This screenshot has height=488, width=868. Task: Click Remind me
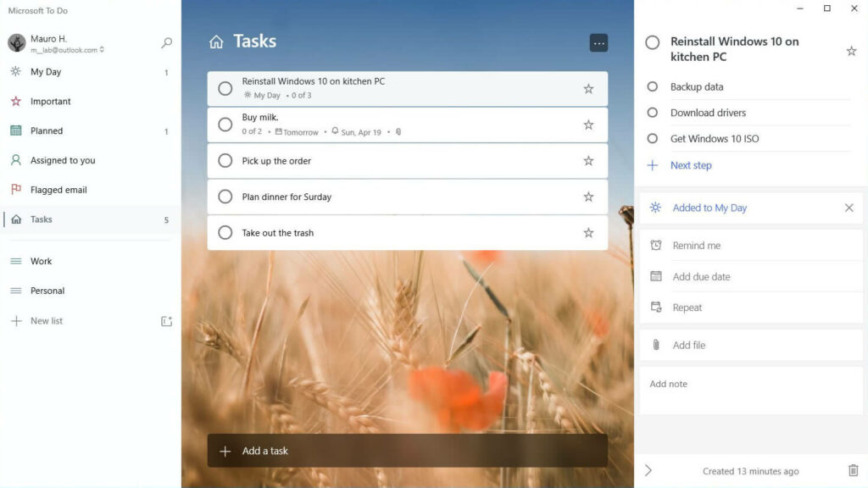(x=696, y=246)
